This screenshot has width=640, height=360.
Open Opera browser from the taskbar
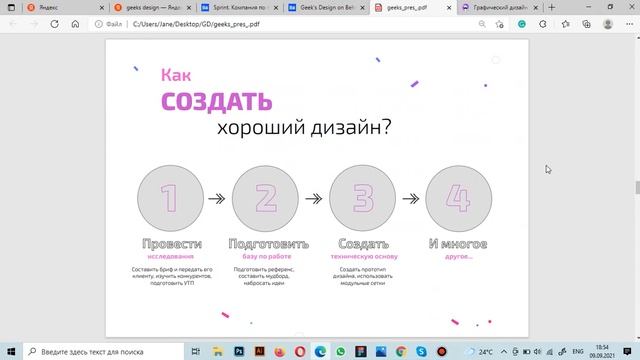point(300,351)
